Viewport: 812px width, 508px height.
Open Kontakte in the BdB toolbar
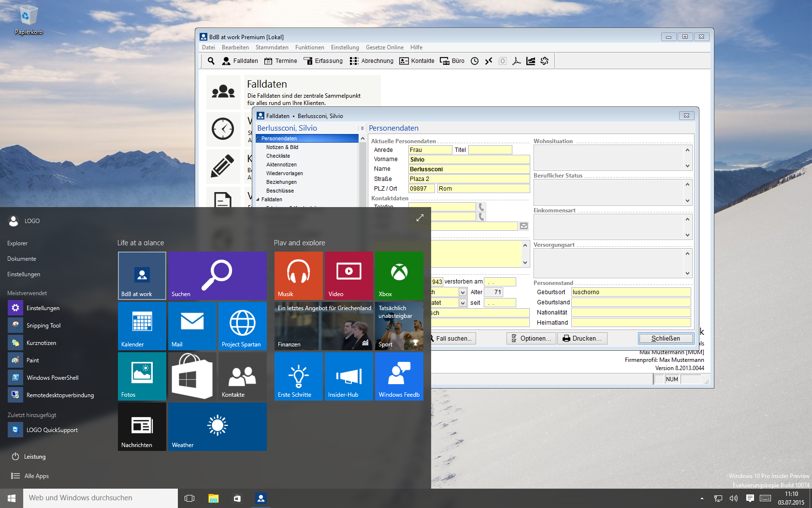(417, 61)
